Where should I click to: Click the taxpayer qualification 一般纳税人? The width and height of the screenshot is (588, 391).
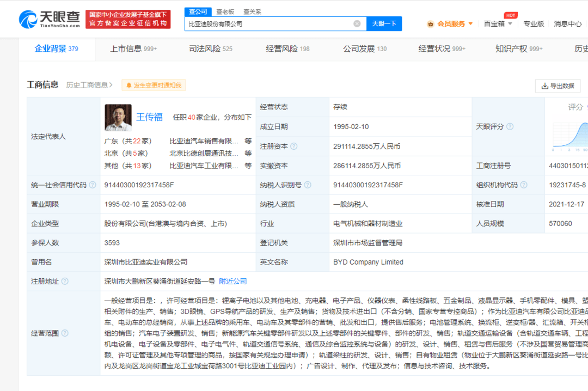click(x=351, y=204)
